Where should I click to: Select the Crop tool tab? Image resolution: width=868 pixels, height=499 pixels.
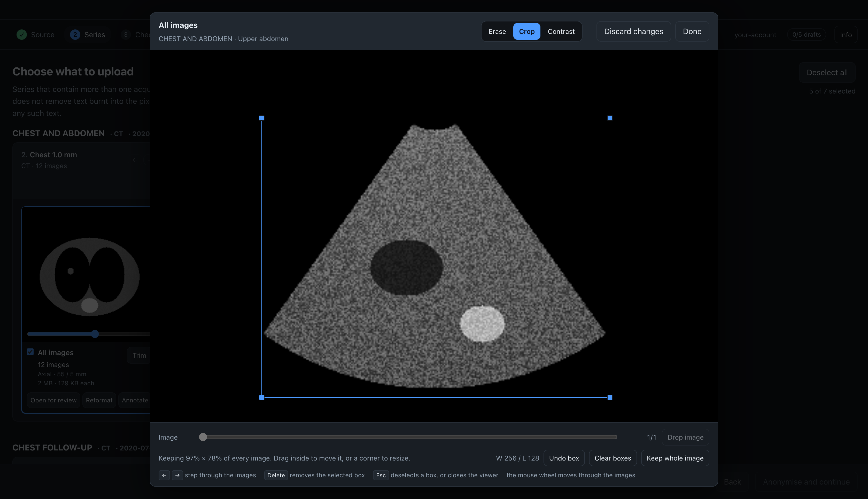pos(526,32)
